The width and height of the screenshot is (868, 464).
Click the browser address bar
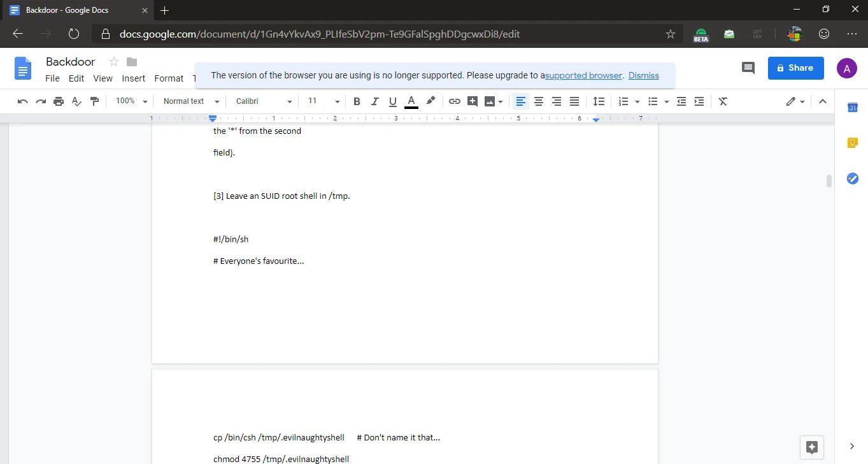[x=386, y=34]
